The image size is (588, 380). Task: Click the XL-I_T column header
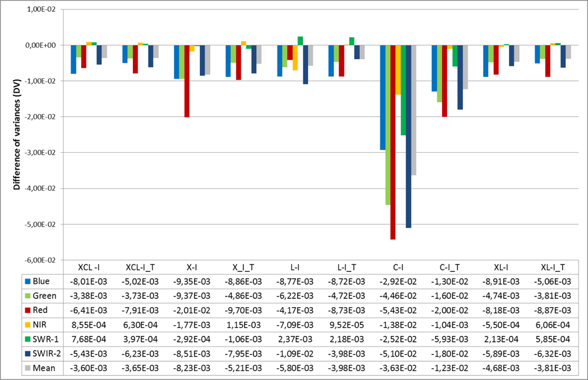[553, 267]
